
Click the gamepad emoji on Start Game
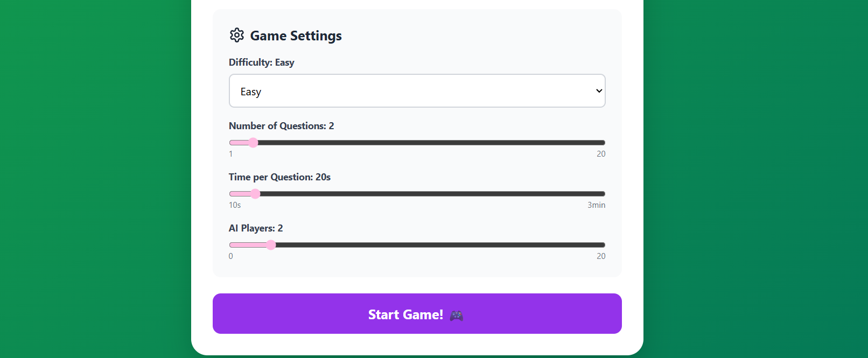click(456, 315)
